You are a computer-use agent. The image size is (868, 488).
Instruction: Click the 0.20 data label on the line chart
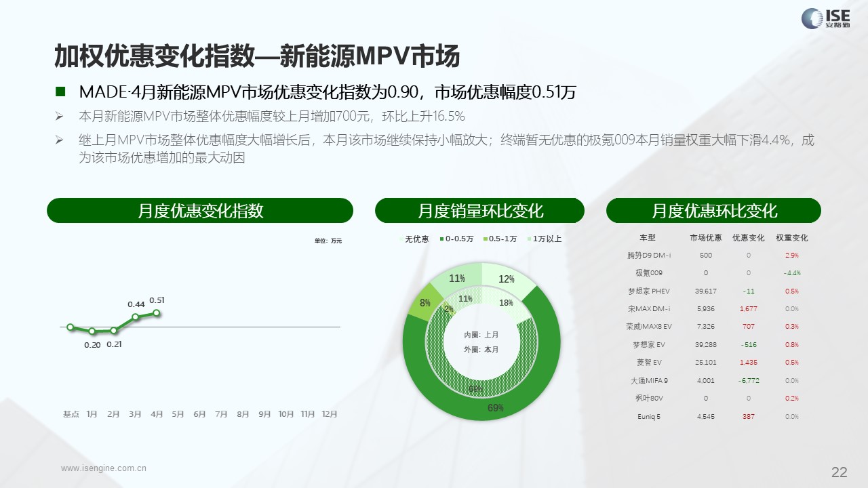tap(92, 344)
